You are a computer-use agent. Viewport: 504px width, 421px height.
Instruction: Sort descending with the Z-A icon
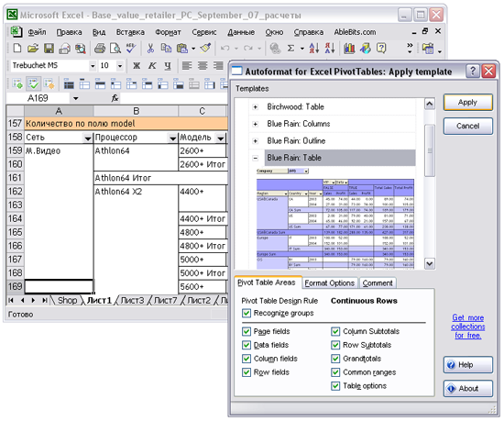(330, 49)
